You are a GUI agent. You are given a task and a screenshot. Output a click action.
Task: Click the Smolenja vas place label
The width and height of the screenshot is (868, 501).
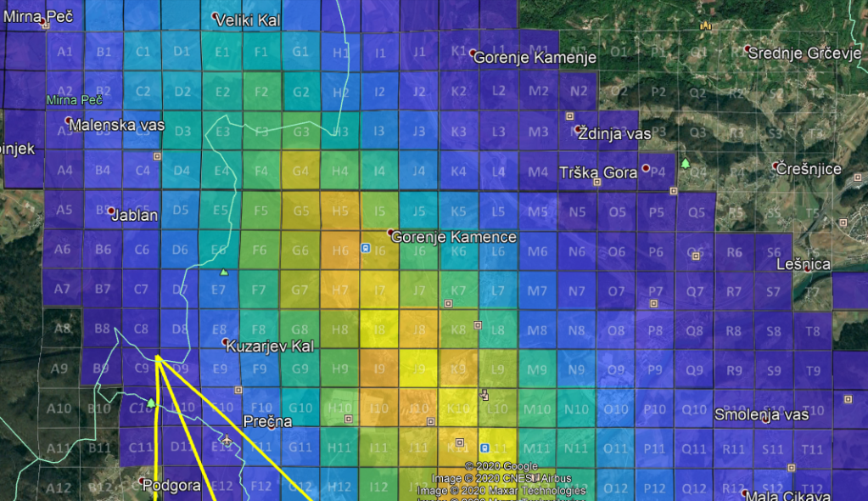pyautogui.click(x=761, y=415)
